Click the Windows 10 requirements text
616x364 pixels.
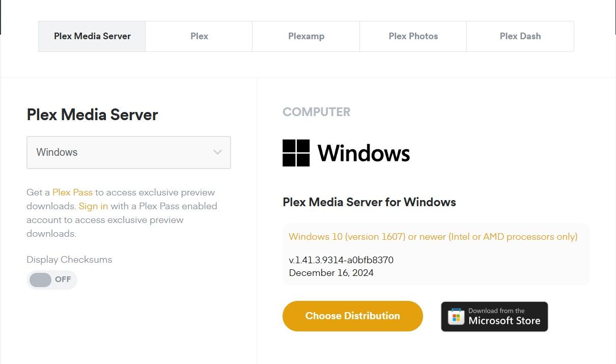coord(433,237)
